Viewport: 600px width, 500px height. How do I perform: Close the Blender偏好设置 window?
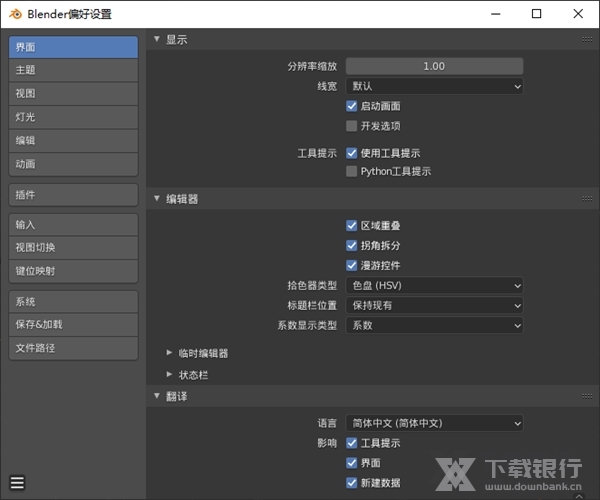(x=578, y=14)
